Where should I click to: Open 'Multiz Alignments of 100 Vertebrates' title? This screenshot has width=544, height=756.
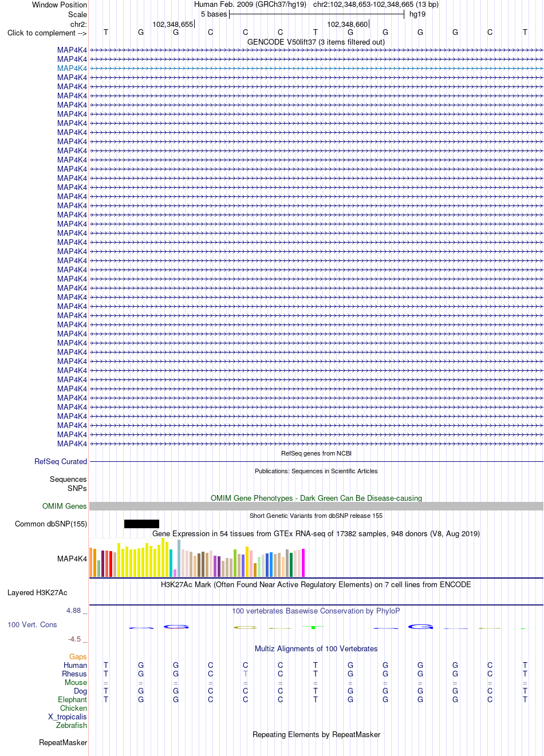click(x=316, y=648)
